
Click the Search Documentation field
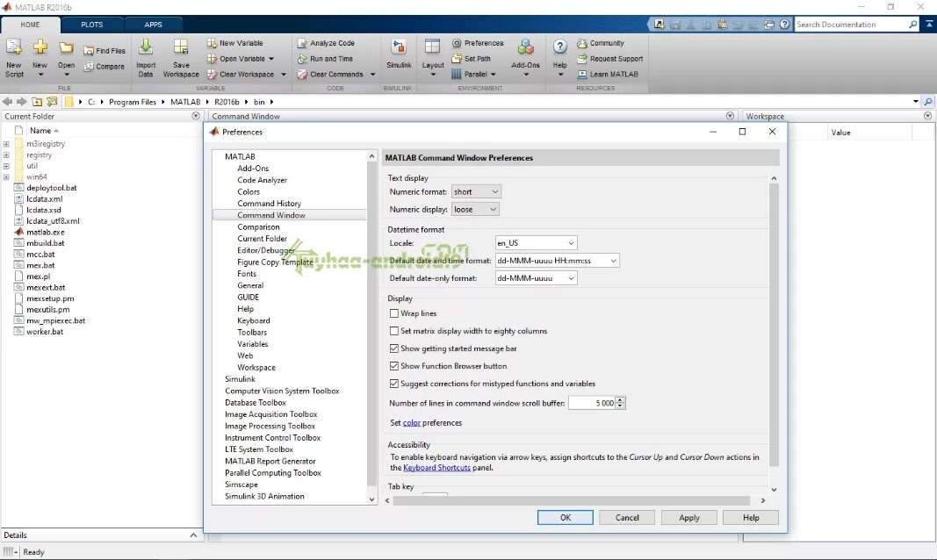(850, 25)
